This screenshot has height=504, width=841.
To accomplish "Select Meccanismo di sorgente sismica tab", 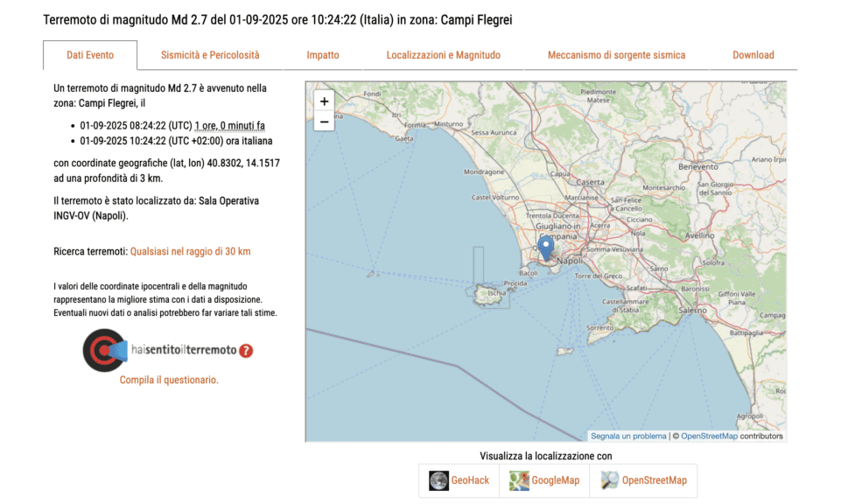I will pos(616,55).
